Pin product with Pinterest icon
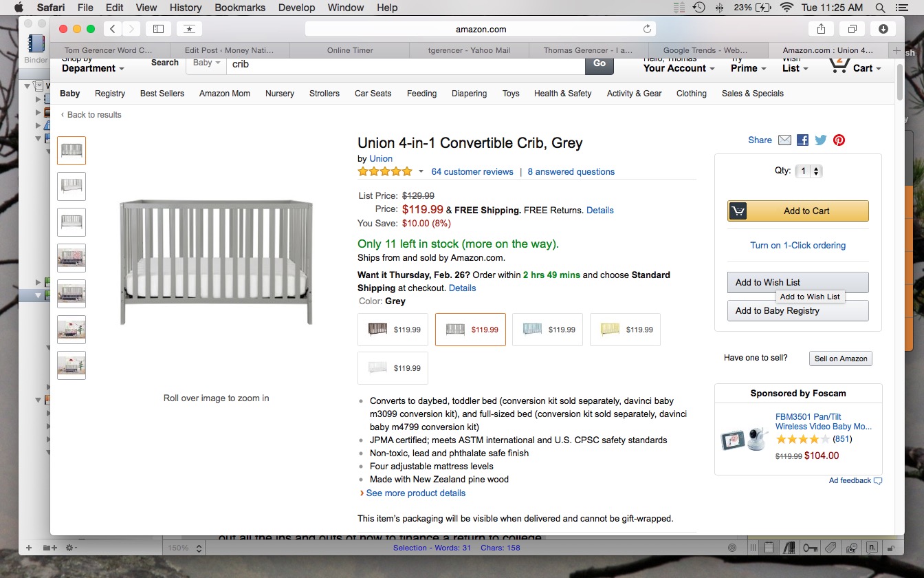The width and height of the screenshot is (924, 578). [839, 140]
